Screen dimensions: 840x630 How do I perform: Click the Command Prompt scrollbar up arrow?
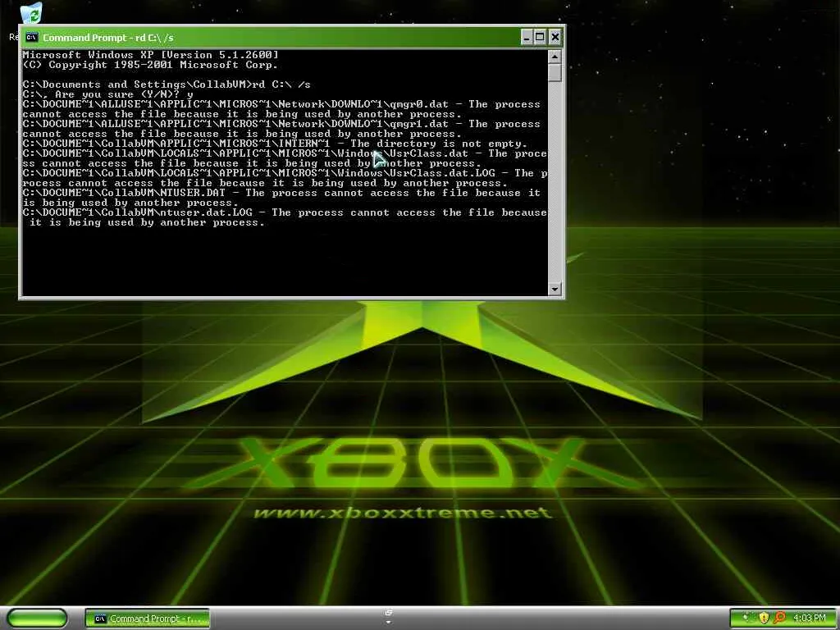pyautogui.click(x=555, y=57)
